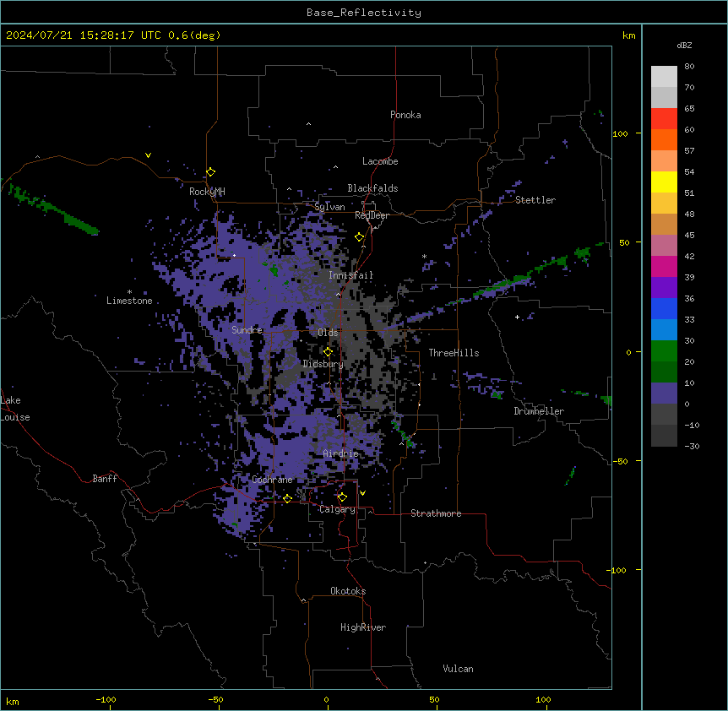Click the Drumheller city label
This screenshot has width=728, height=711.
(539, 411)
